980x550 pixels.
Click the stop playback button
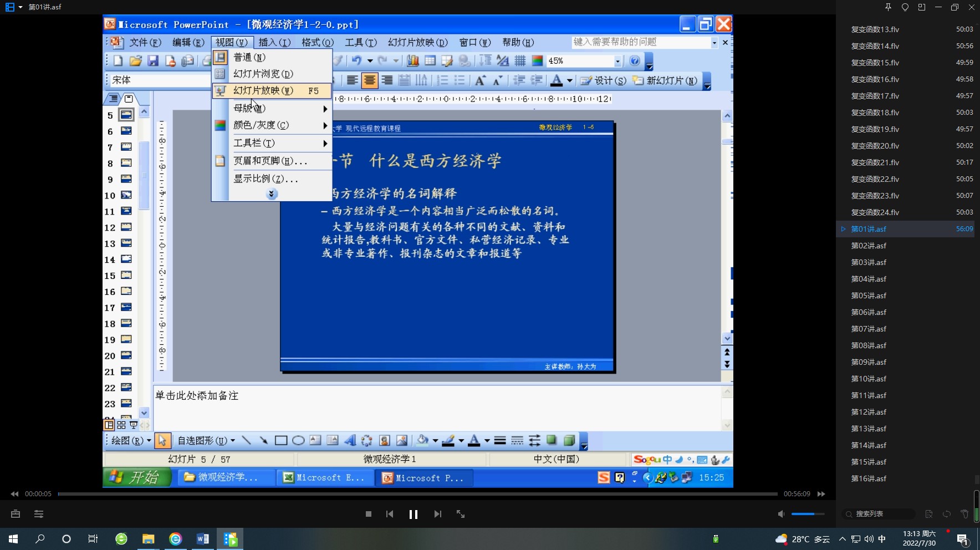click(369, 515)
